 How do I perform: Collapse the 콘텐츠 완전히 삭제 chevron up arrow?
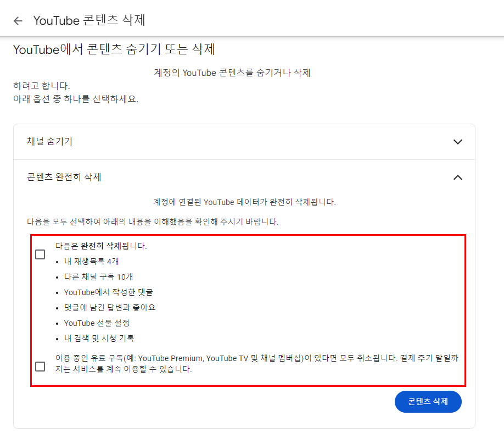coord(457,178)
